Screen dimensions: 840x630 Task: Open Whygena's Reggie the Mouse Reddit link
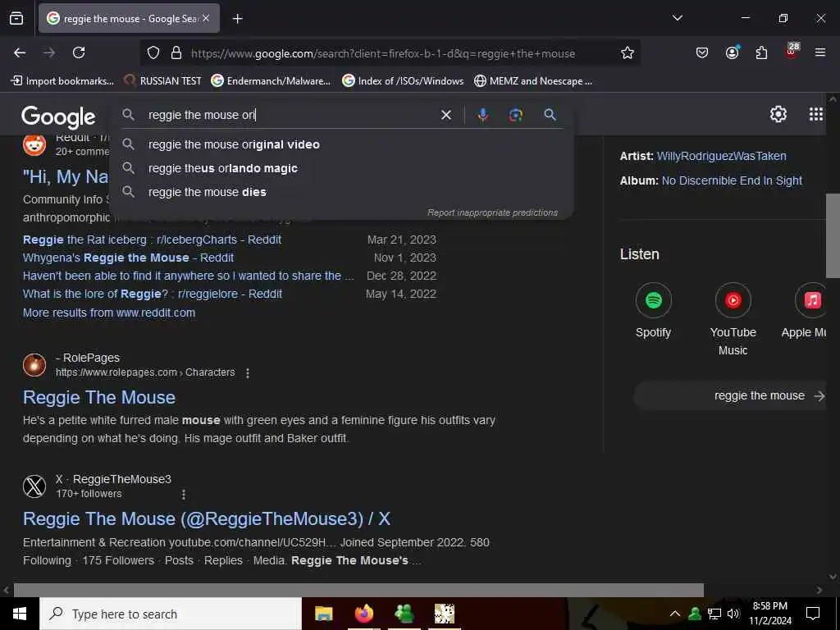[x=128, y=258]
